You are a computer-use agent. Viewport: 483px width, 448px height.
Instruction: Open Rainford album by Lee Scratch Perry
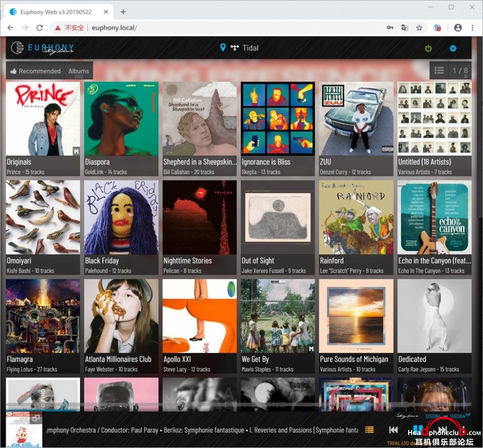coord(356,217)
